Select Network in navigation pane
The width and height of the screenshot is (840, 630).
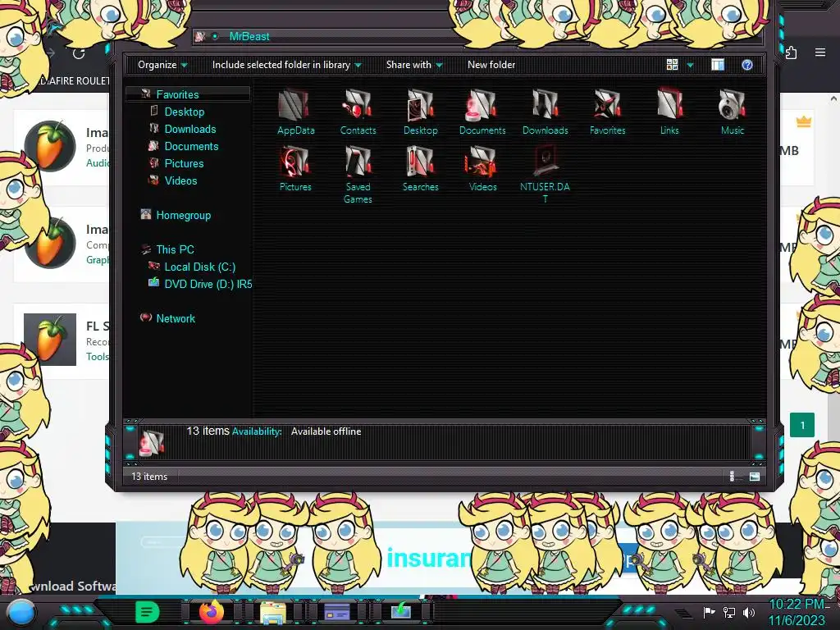point(176,318)
